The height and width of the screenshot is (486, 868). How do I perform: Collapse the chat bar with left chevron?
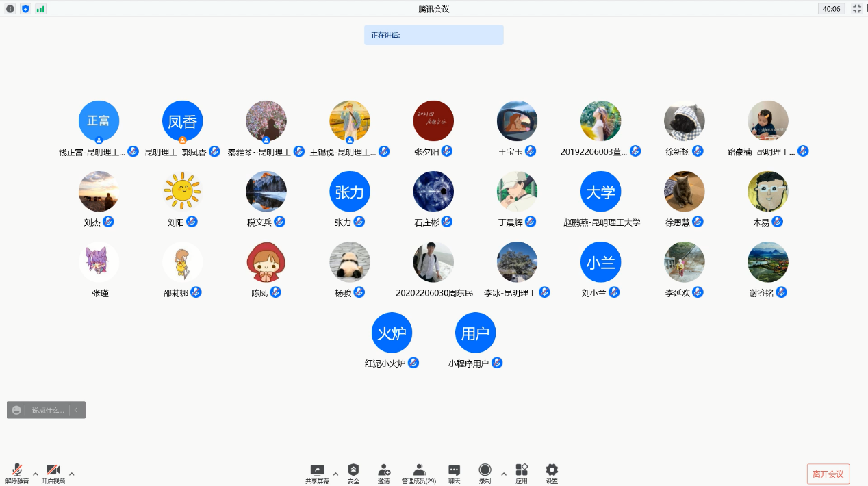click(x=76, y=410)
